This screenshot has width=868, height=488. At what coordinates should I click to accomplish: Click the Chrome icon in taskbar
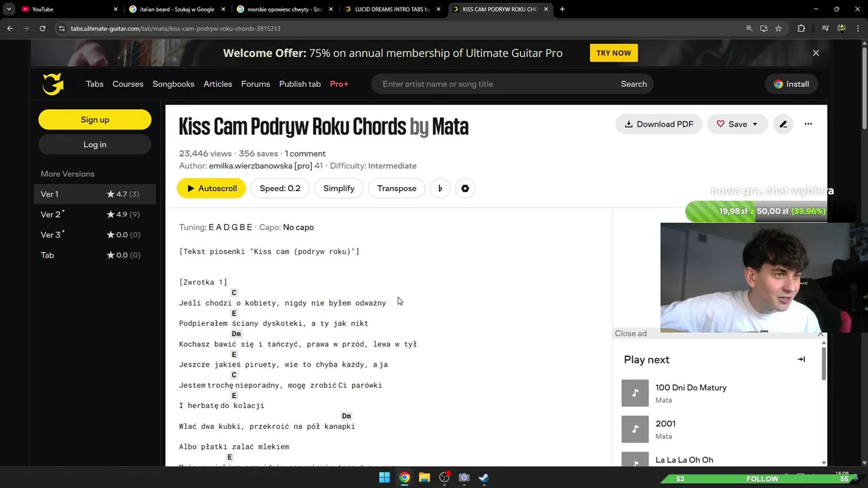tap(404, 477)
